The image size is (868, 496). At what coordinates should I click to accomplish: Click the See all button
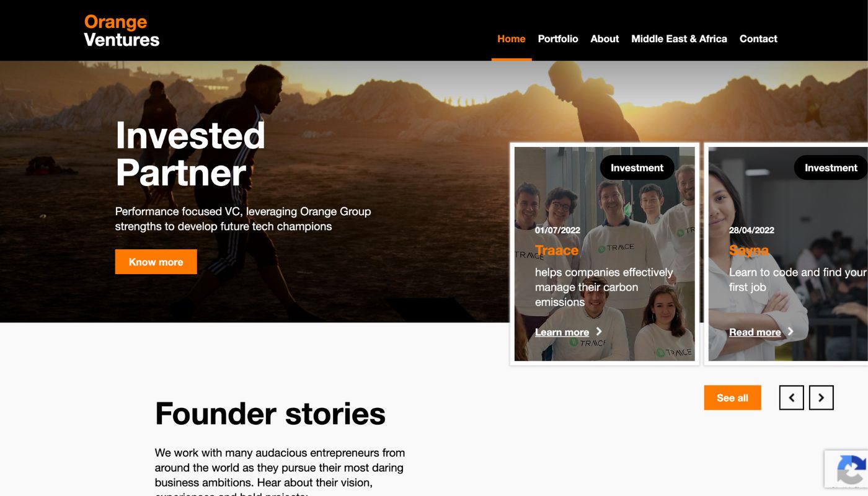[732, 398]
